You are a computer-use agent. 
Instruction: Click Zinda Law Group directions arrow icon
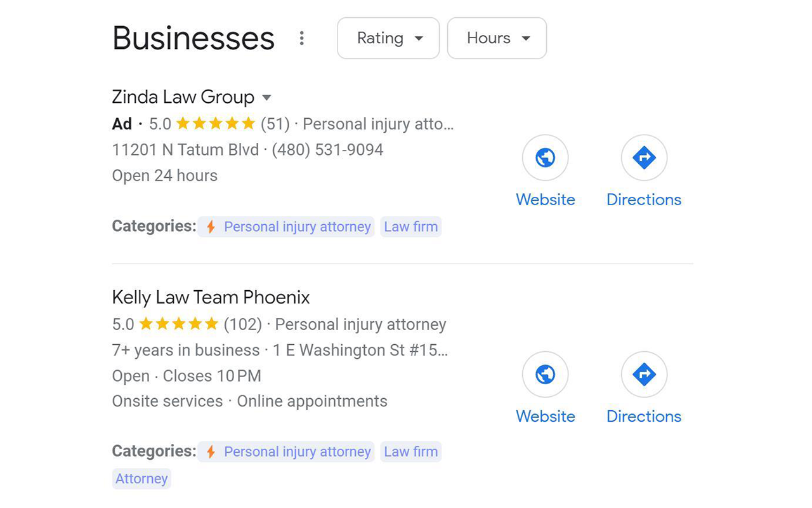coord(644,157)
